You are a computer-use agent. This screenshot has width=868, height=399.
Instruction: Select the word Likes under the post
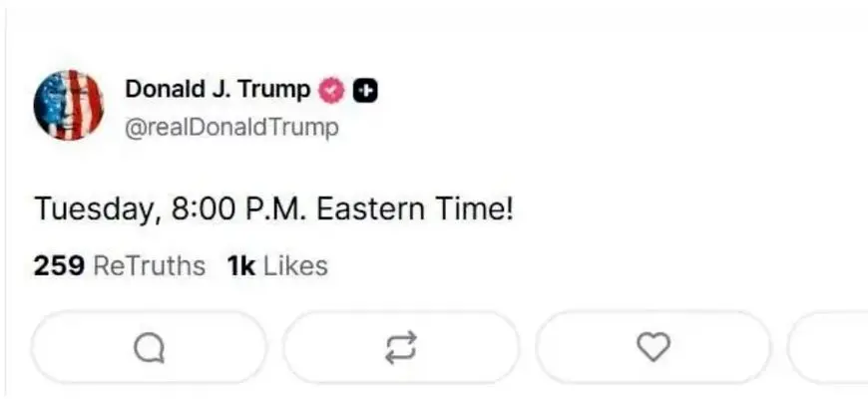tap(295, 266)
